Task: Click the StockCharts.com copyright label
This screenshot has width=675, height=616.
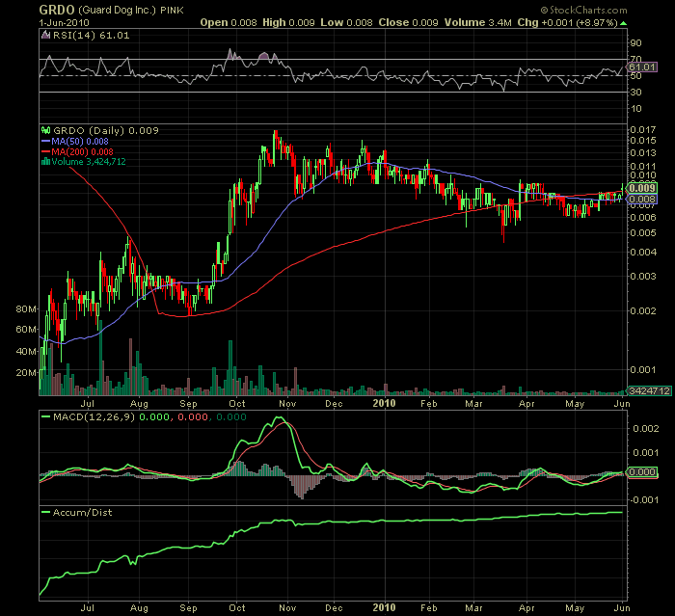Action: 583,10
